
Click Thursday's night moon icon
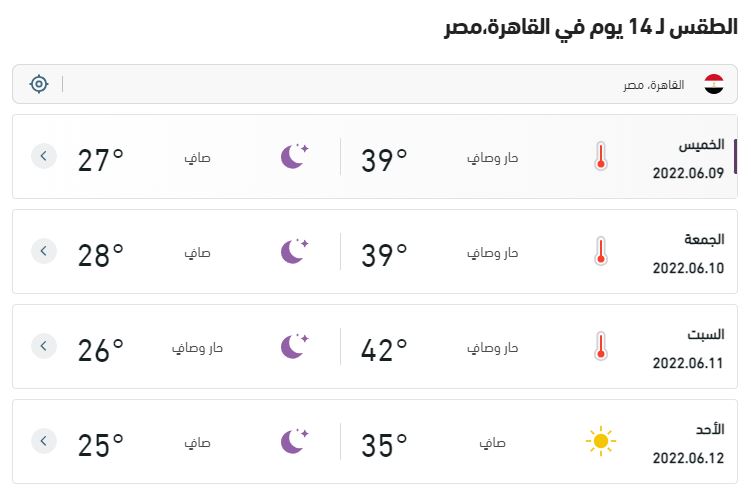pyautogui.click(x=295, y=156)
